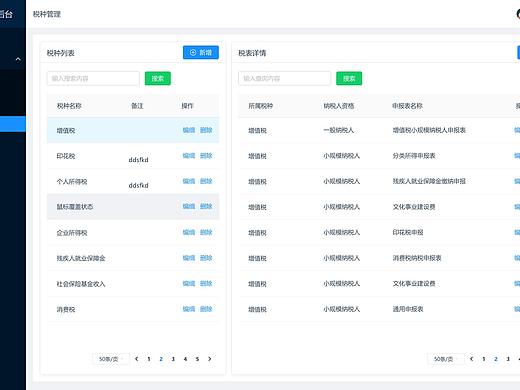Edit the 个人所得税 row
Screen dimensions: 520x390
click(189, 181)
